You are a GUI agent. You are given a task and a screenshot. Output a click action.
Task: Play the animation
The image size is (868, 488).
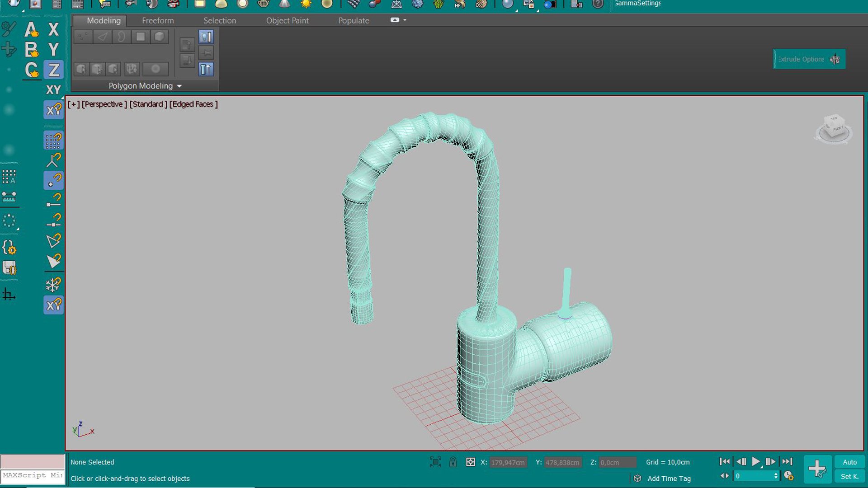tap(755, 462)
